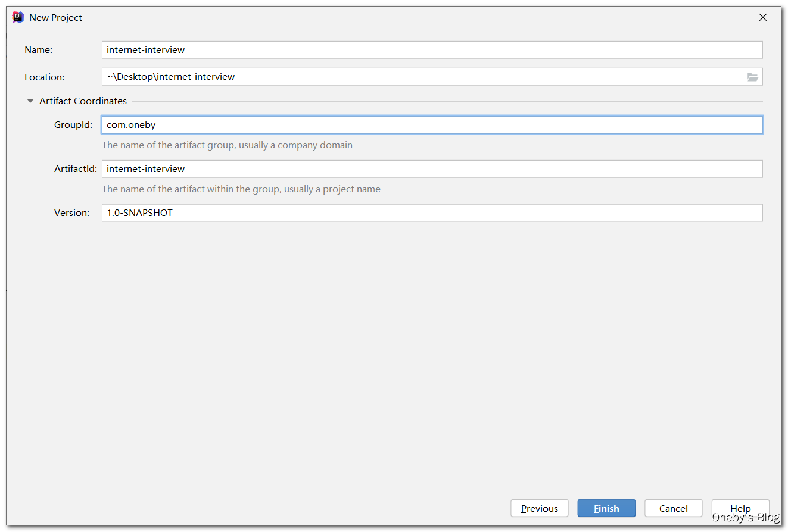The width and height of the screenshot is (788, 532).
Task: Click the Name input field
Action: click(x=432, y=50)
